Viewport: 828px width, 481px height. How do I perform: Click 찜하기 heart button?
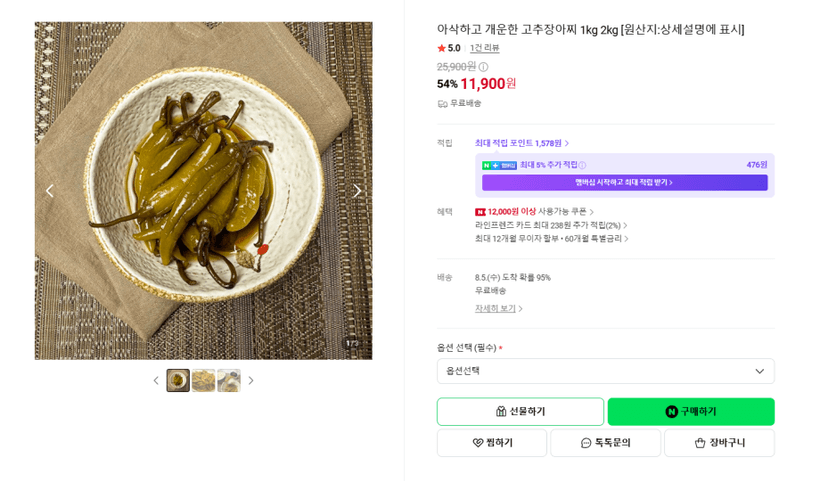[492, 442]
